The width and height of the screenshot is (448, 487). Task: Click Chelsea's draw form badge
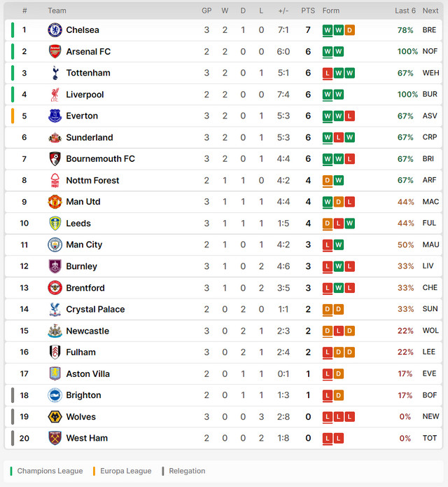pos(349,30)
